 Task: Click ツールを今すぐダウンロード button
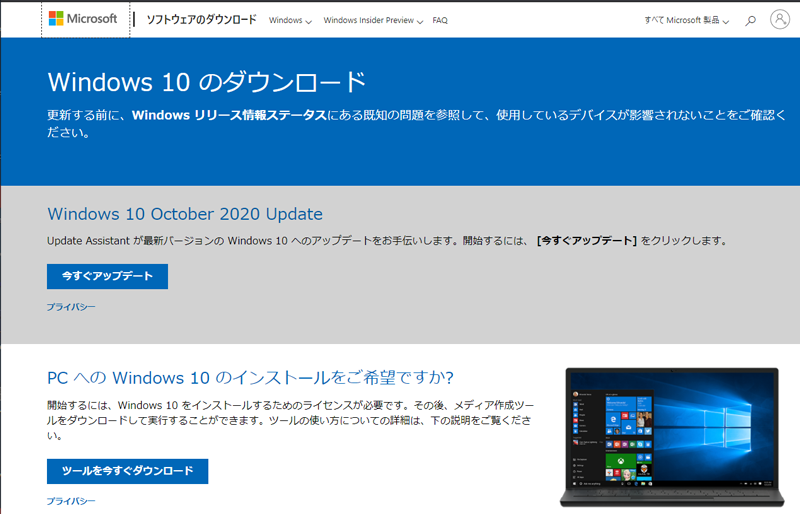128,471
